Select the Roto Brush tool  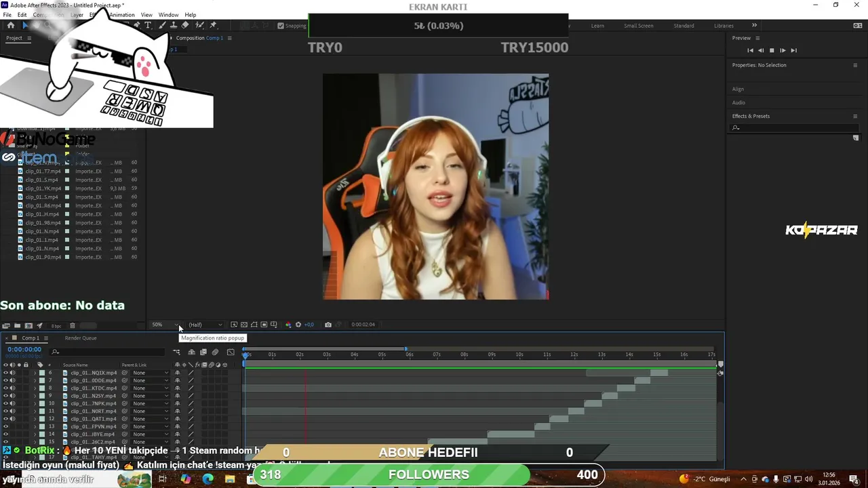[x=201, y=25]
